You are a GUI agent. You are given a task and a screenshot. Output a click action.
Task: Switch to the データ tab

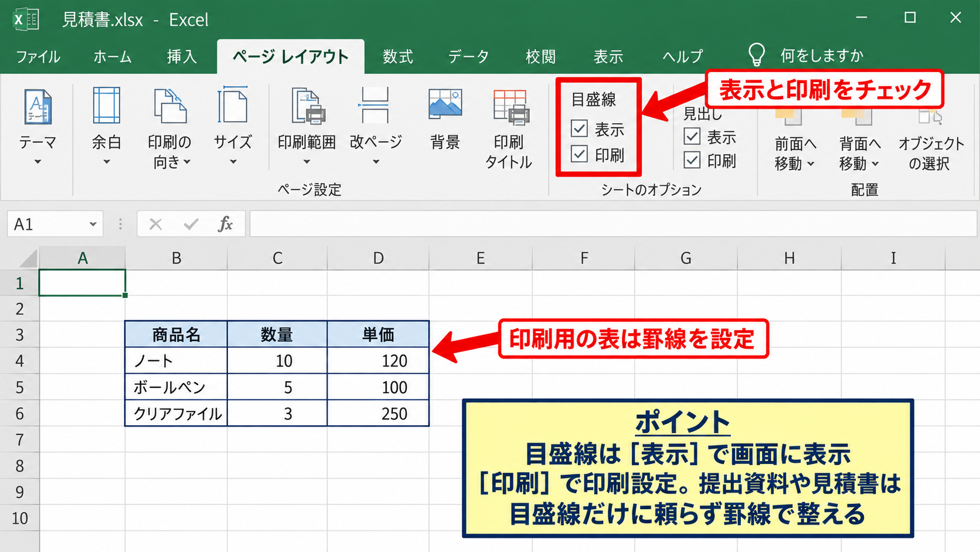tap(468, 57)
